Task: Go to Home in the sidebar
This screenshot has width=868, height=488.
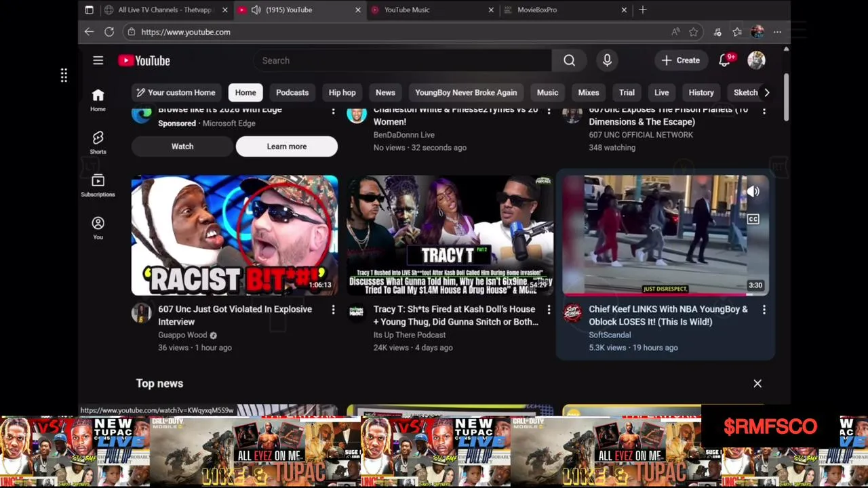Action: click(x=98, y=99)
